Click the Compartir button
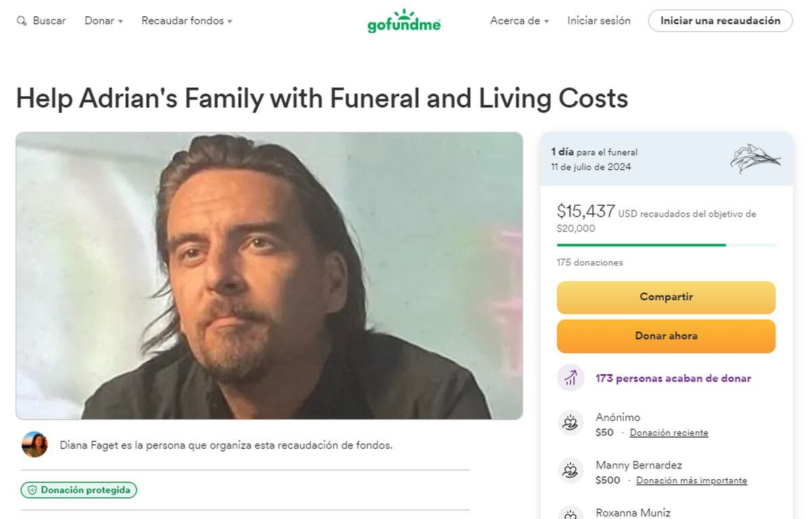812x519 pixels. click(x=665, y=297)
